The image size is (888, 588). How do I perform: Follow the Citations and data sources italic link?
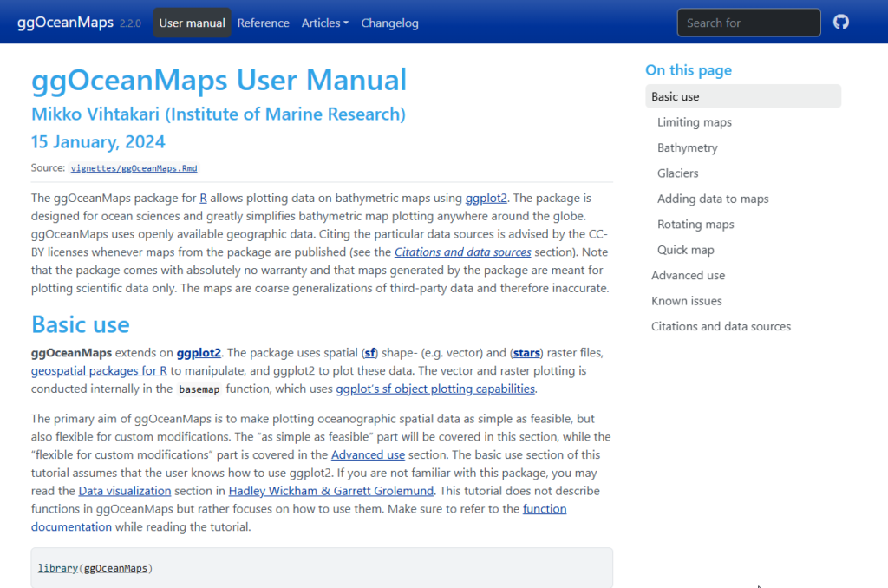pos(462,252)
